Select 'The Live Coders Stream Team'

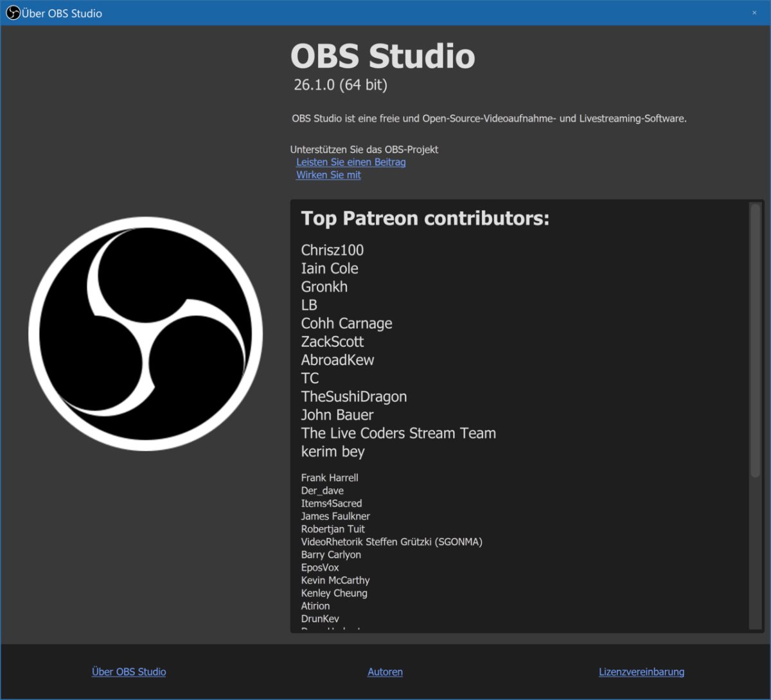(x=398, y=433)
